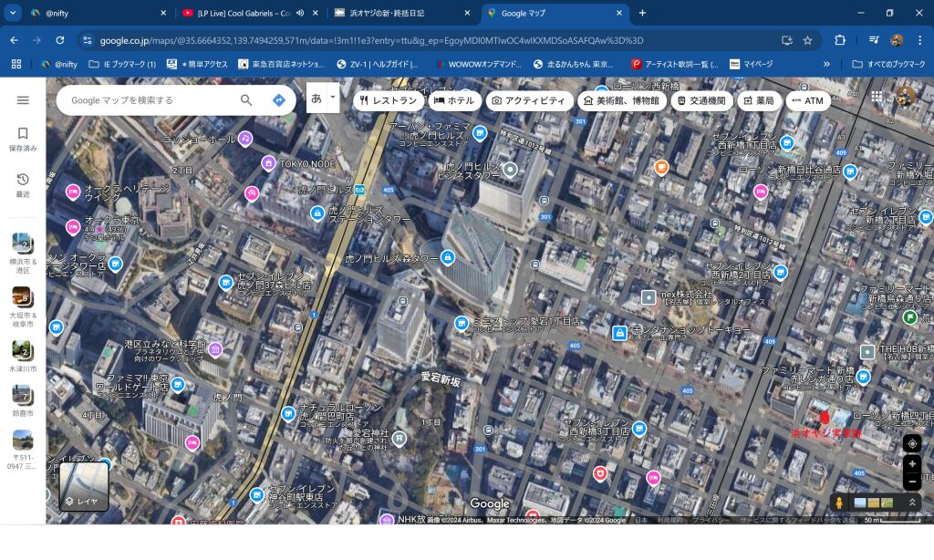Click the directions icon in search box
This screenshot has width=934, height=560.
tap(279, 100)
